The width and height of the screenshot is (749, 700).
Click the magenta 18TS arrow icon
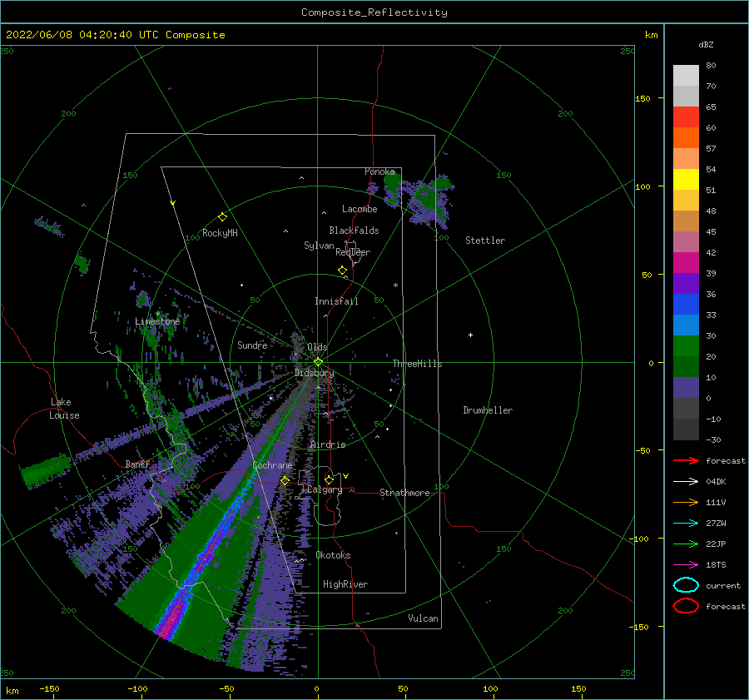click(x=686, y=565)
